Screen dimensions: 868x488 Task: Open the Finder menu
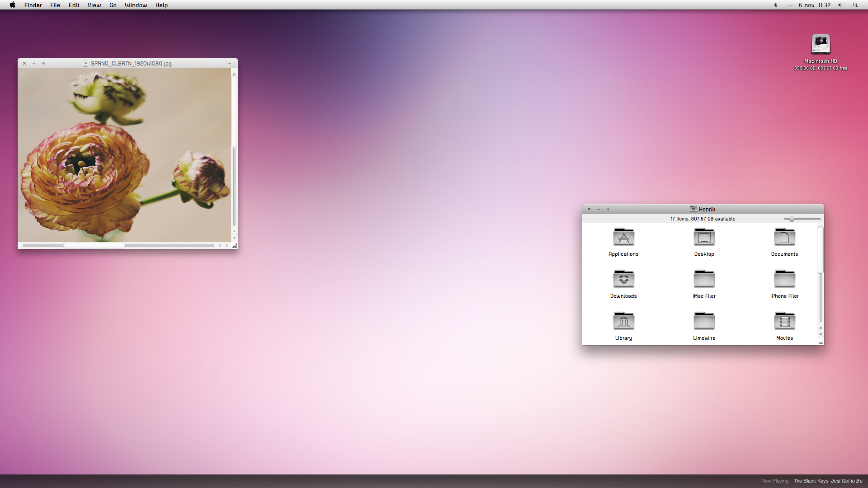tap(33, 5)
